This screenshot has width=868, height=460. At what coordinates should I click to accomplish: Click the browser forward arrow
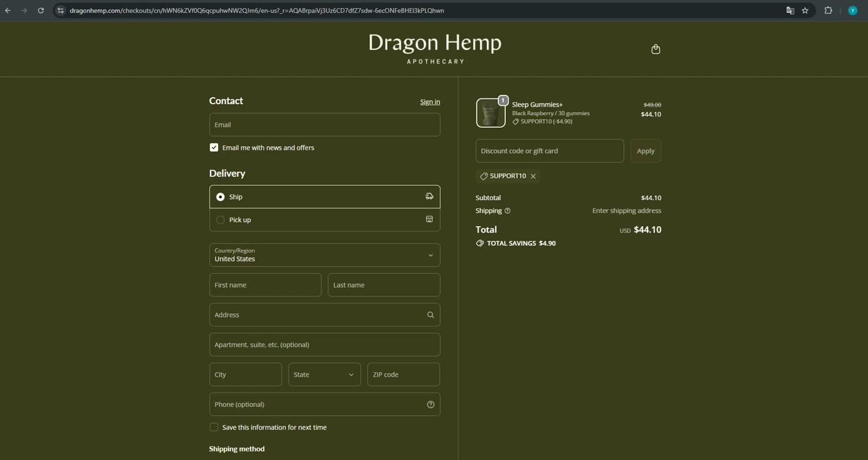click(24, 10)
